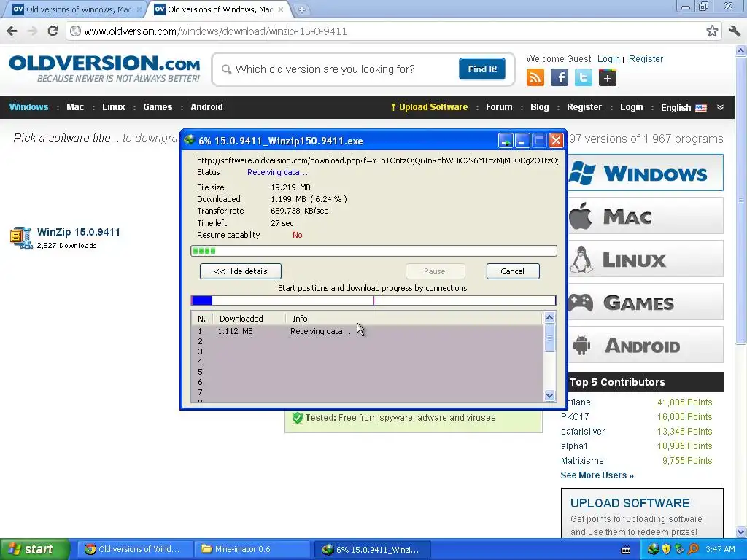Open the Mac category banner
Screen dimensions: 747x560
(x=646, y=216)
